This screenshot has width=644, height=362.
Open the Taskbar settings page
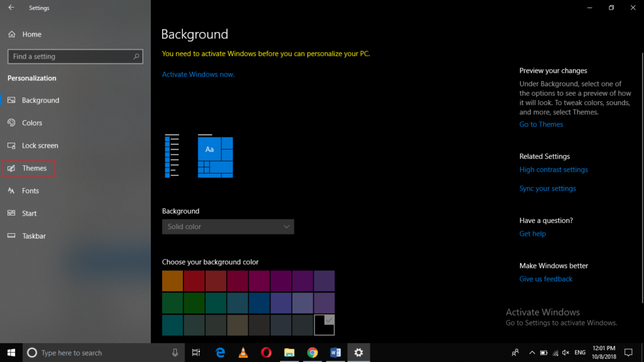pyautogui.click(x=31, y=236)
